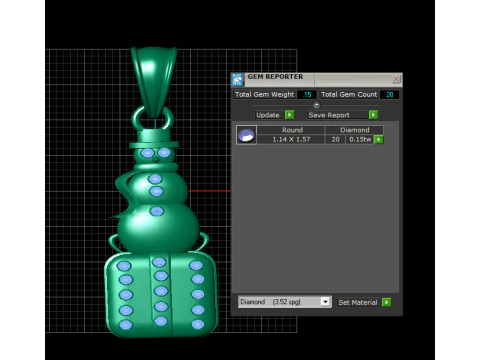Click the Gem Reporter title bar icon

[x=237, y=80]
